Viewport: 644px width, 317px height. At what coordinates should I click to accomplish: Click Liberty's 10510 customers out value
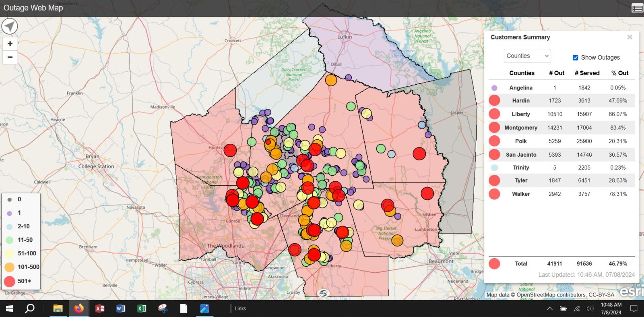click(555, 114)
